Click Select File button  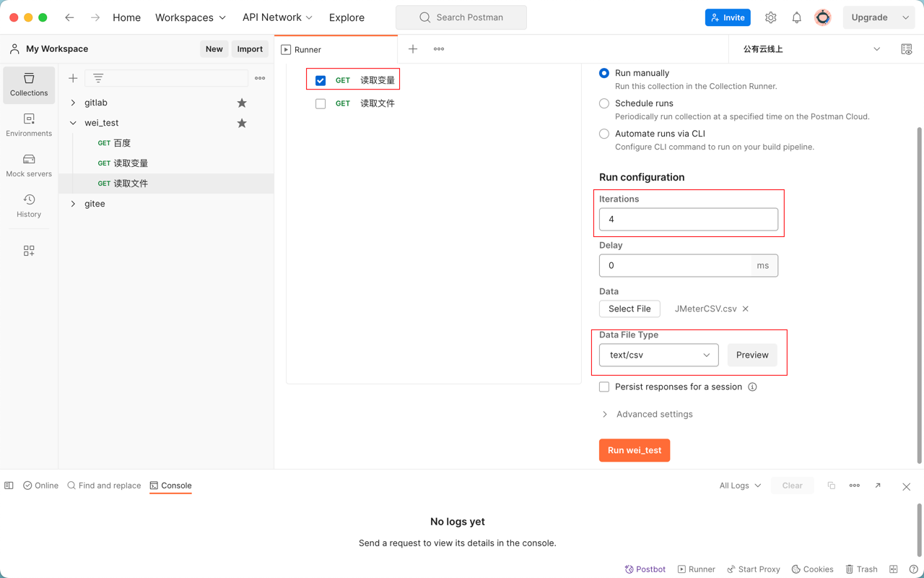point(629,309)
